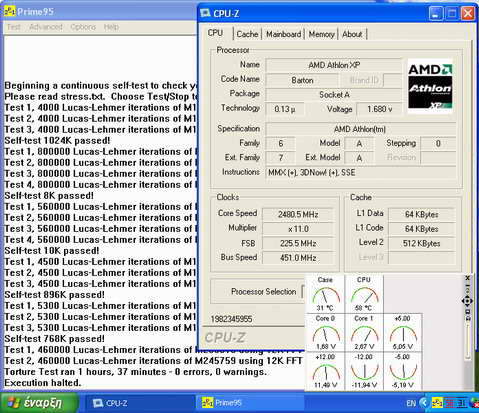
Task: Click the +12.00 voltage gauge
Action: 325,371
